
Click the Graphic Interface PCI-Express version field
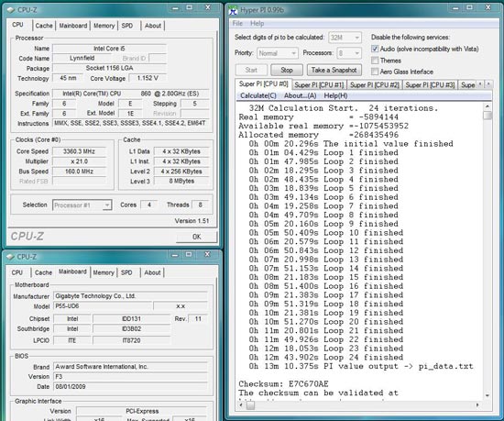(x=142, y=411)
